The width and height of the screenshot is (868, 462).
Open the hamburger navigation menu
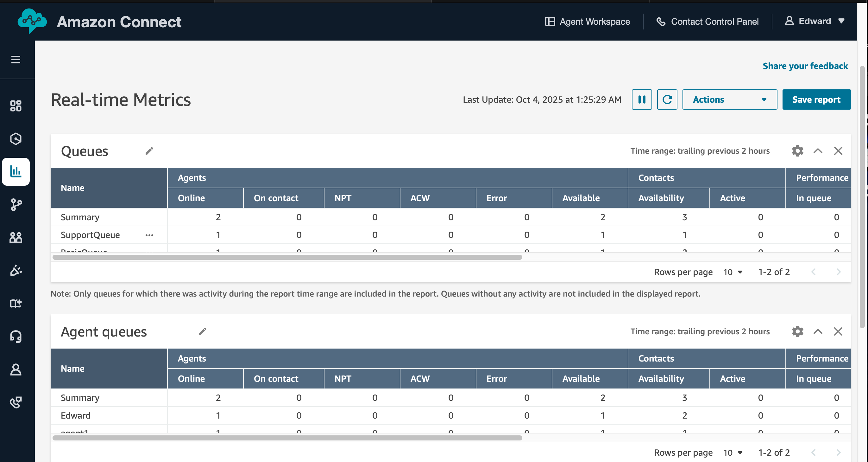click(x=16, y=60)
